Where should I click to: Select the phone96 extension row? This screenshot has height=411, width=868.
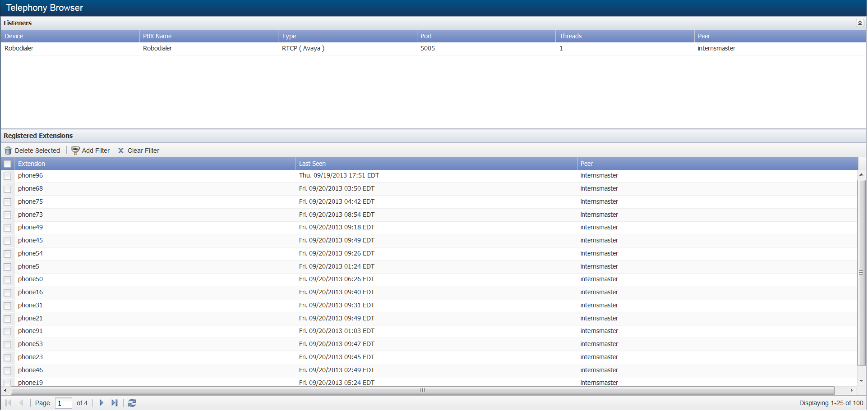point(429,176)
